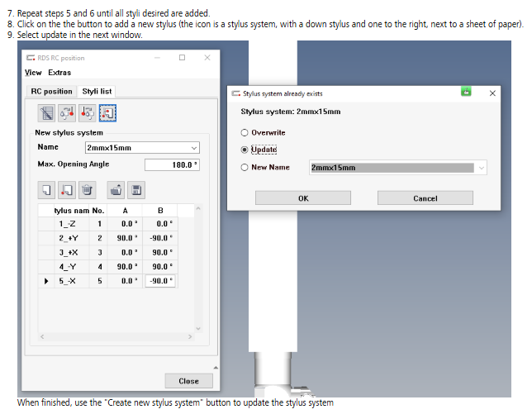Screen dimensions: 532x414
Task: Click the A value 90.0° in row 4_-Y
Action: (x=125, y=267)
